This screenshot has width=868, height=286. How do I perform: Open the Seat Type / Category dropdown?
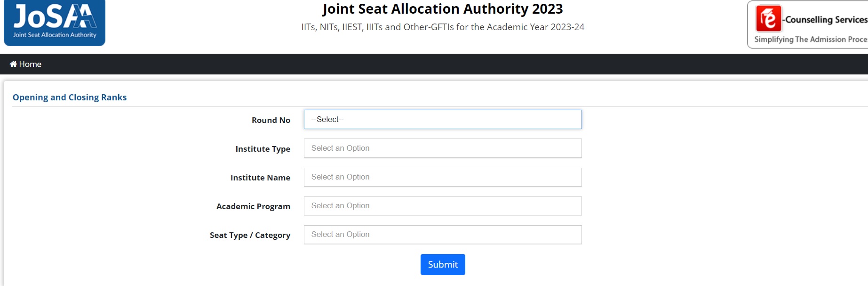[x=442, y=235]
